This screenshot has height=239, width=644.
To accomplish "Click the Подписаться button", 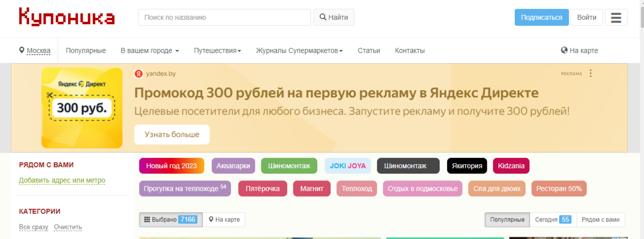I will pyautogui.click(x=541, y=17).
